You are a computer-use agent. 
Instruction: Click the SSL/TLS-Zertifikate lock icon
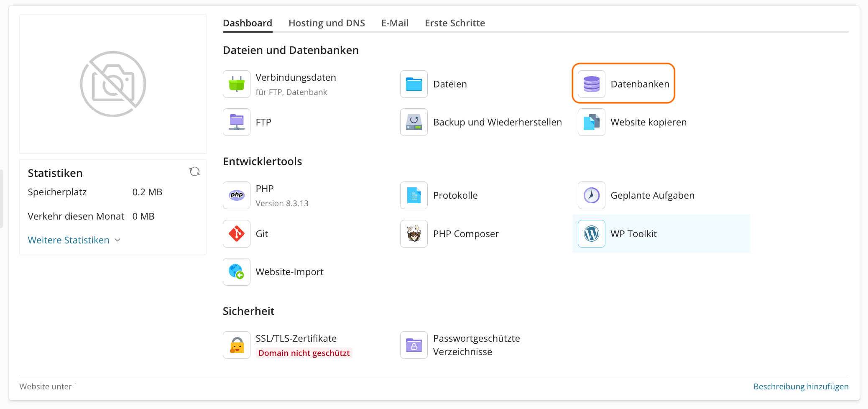click(237, 345)
